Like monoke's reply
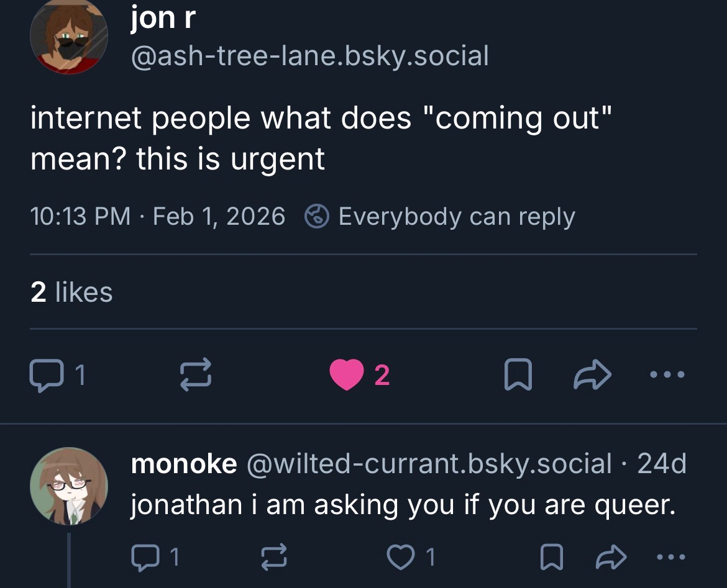The height and width of the screenshot is (588, 727). coord(400,557)
